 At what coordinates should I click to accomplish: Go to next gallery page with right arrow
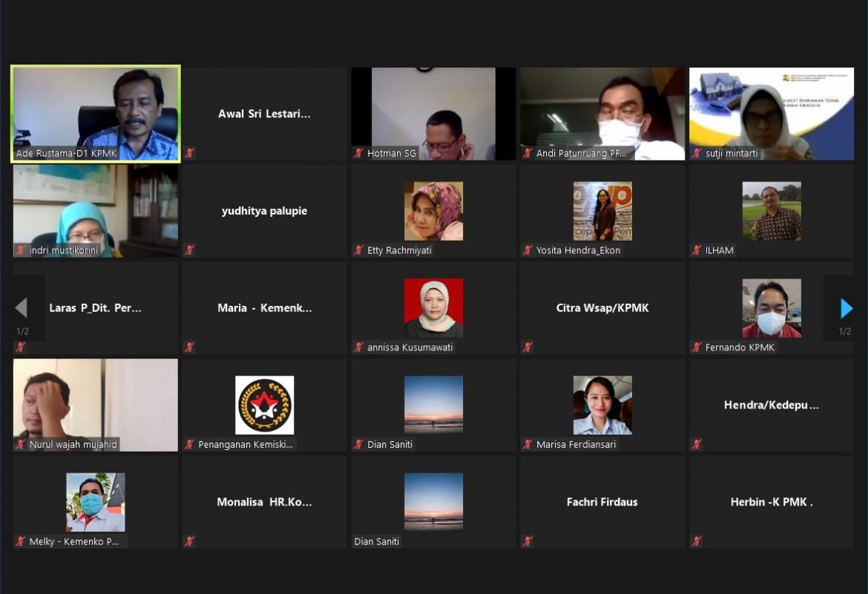click(846, 308)
